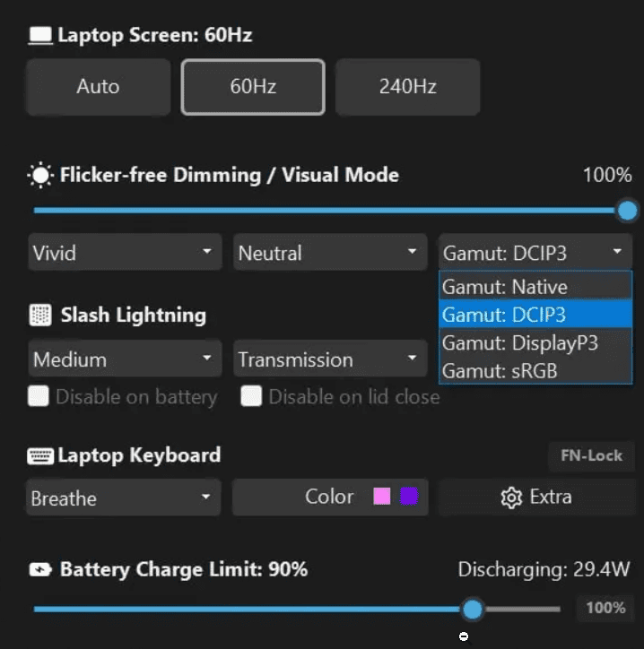Open keyboard Extra settings
Image resolution: width=644 pixels, height=649 pixels.
point(536,498)
